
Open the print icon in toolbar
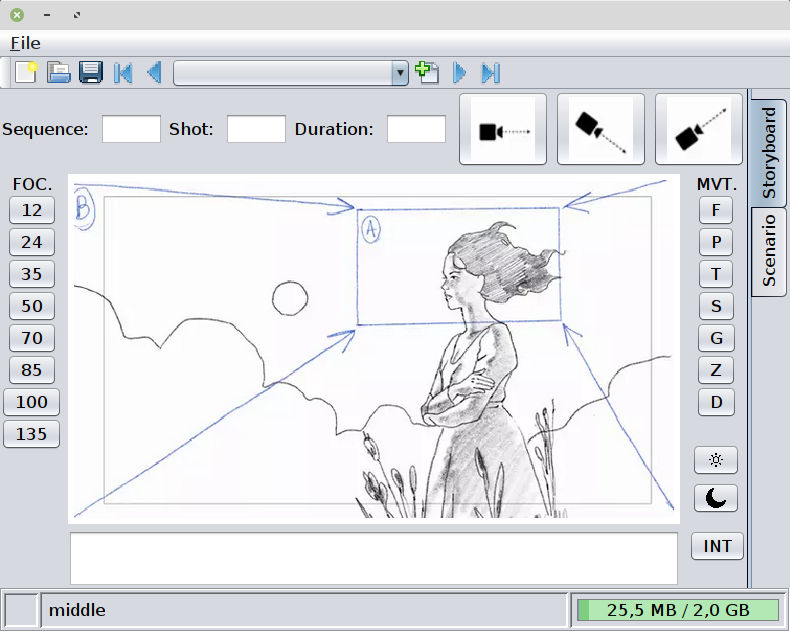(58, 73)
